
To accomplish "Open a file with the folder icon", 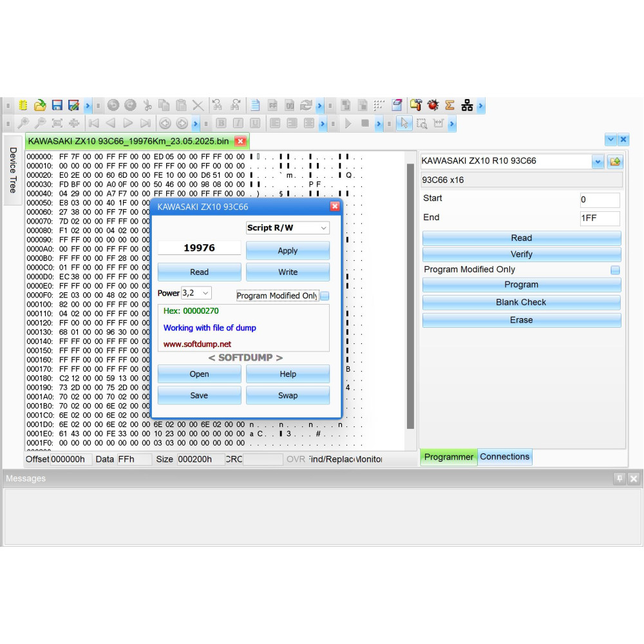I will pos(40,106).
